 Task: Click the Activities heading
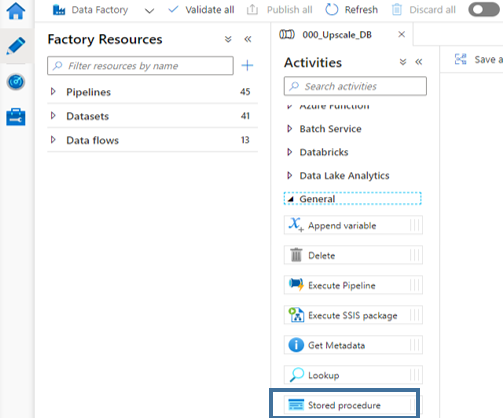(313, 63)
